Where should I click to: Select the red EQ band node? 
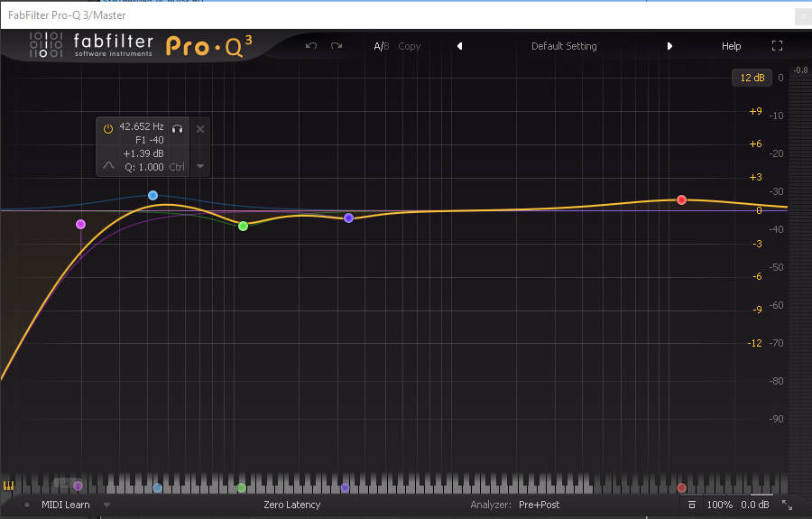[x=682, y=199]
